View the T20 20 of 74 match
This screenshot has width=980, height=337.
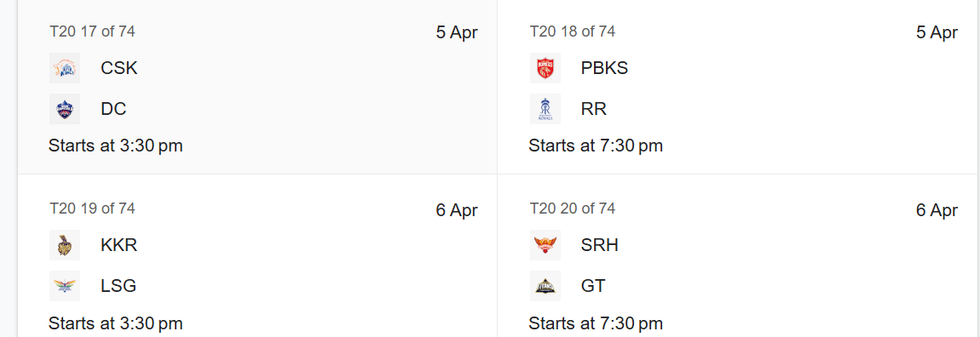point(738,256)
